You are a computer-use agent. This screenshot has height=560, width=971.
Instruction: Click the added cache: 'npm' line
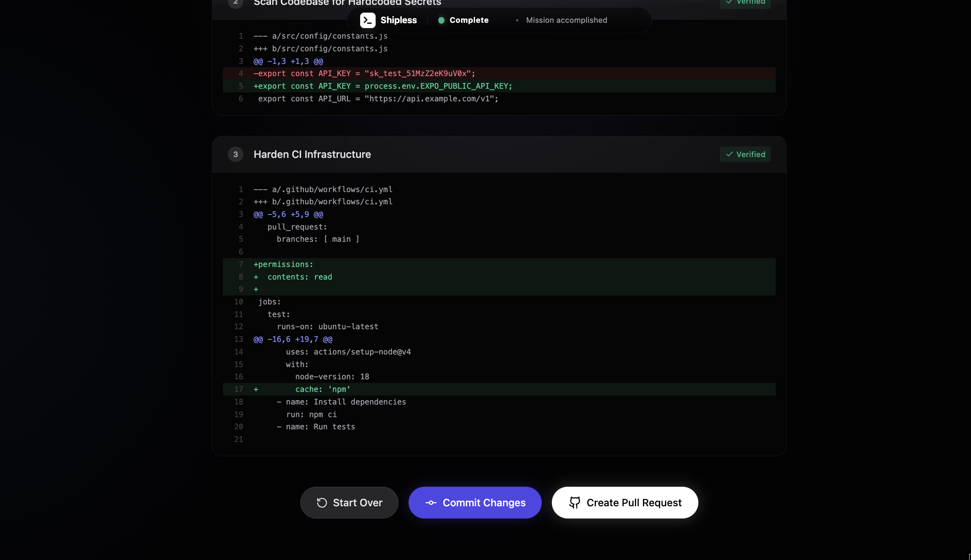[322, 389]
